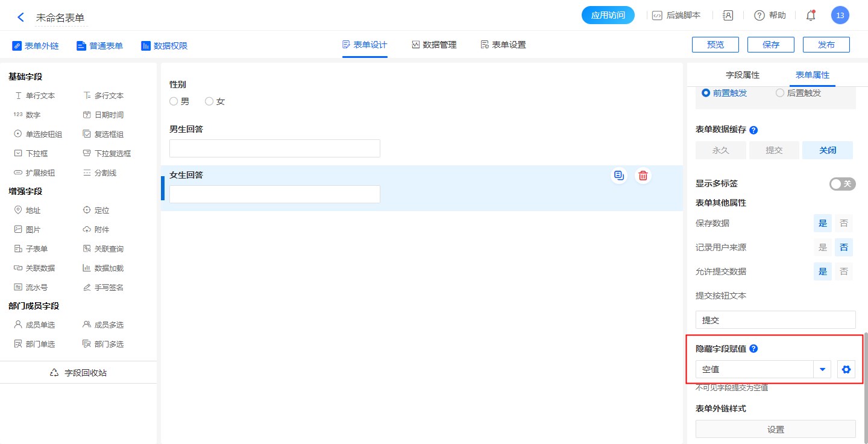Screen dimensions: 868x444
Task: Open the contacts icon in top bar
Action: [x=728, y=16]
